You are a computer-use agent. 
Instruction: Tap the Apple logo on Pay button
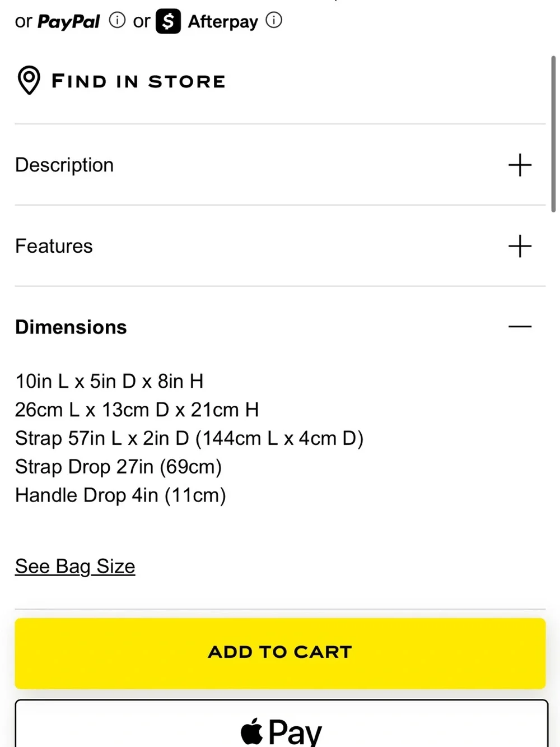click(x=252, y=731)
